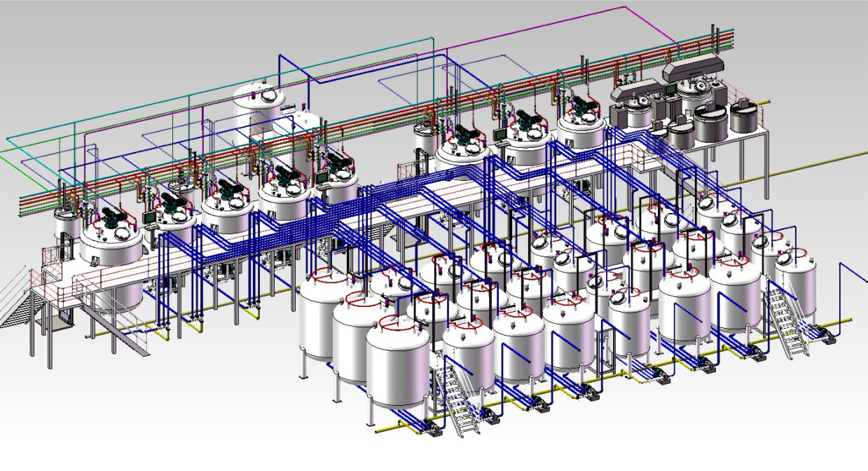This screenshot has height=471, width=868.
Task: Select the rightmost drum on the upper platform
Action: [x=744, y=117]
